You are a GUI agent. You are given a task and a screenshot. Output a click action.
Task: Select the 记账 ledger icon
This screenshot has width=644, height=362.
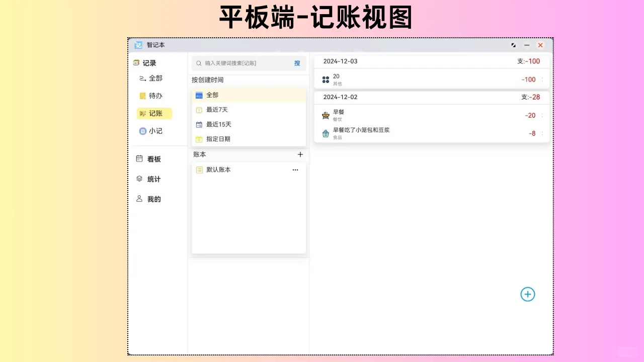(x=142, y=113)
